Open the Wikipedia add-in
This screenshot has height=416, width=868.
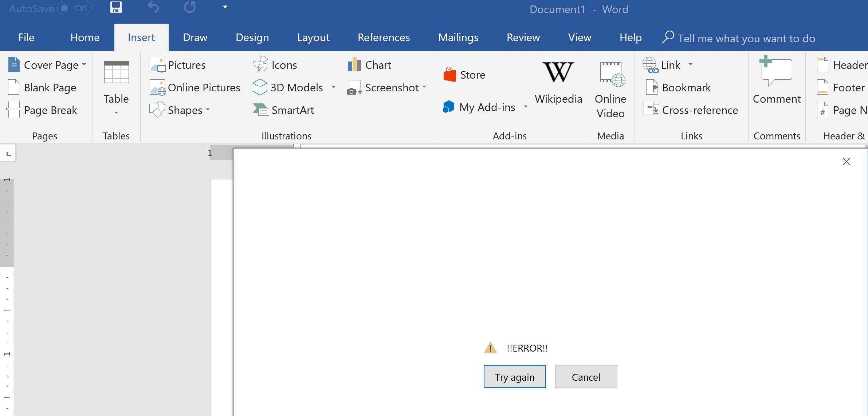point(558,83)
